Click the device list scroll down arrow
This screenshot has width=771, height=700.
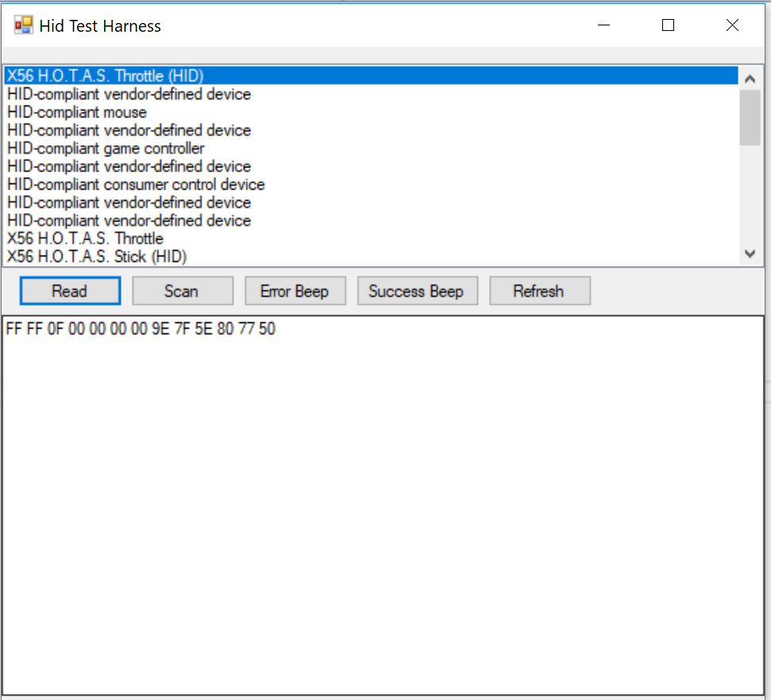coord(750,254)
